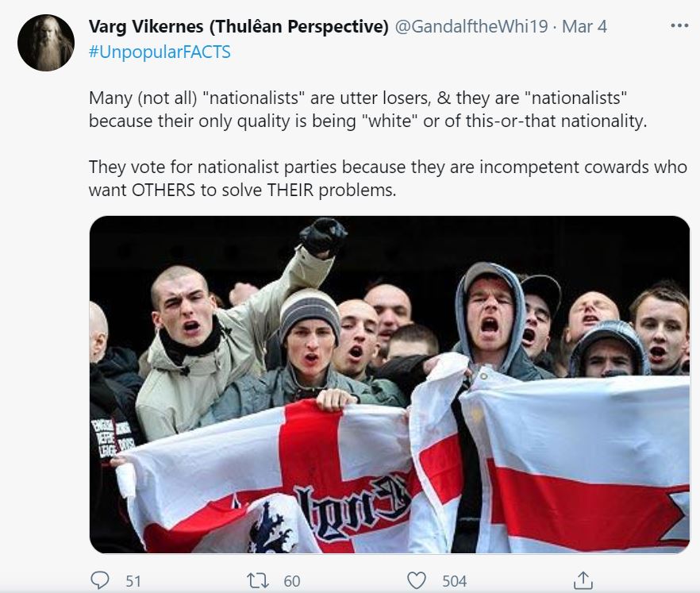Viewport: 700px width, 593px height.
Task: Click the Mar 4 timestamp
Action: coord(584,26)
